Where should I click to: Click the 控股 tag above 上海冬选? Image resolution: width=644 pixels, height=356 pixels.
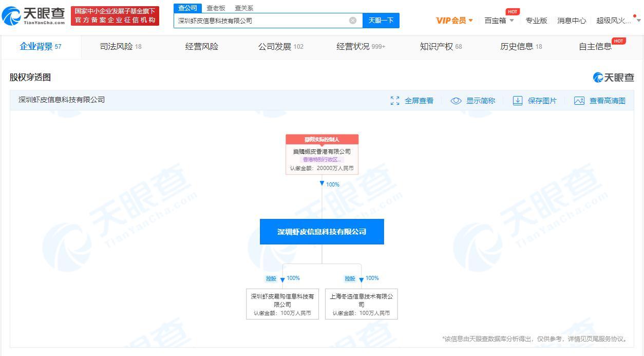tap(350, 278)
